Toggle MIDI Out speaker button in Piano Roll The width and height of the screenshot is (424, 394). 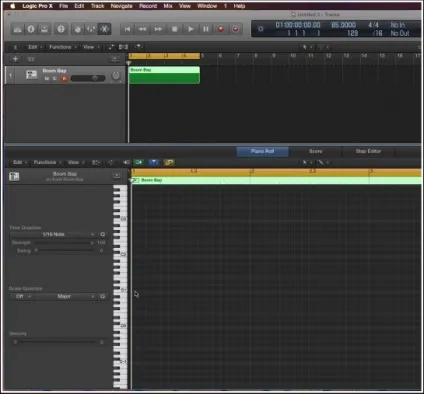126,162
